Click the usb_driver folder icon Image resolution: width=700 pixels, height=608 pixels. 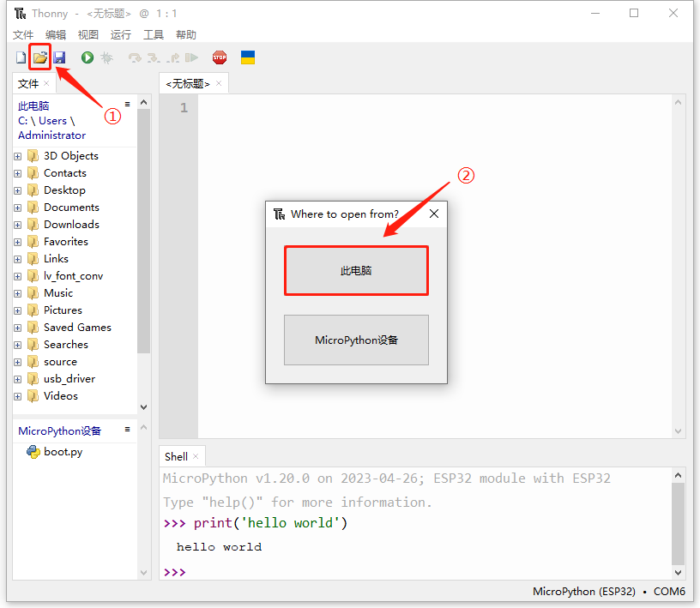coord(33,379)
